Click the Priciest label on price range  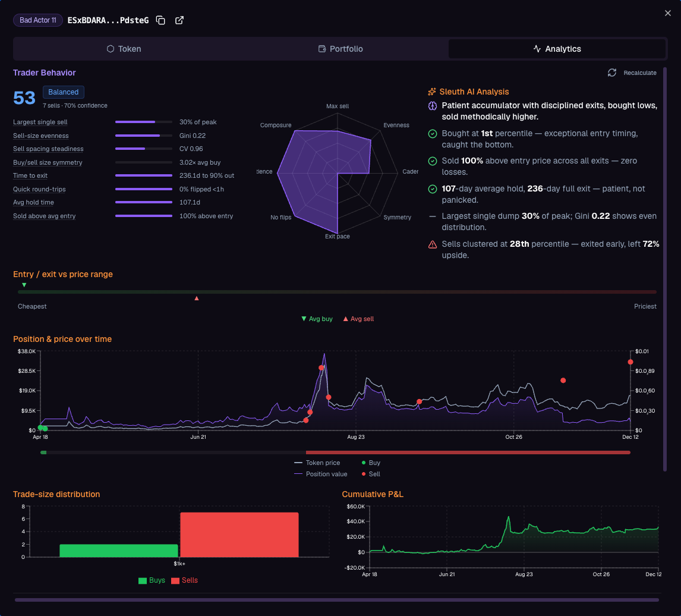coord(645,306)
